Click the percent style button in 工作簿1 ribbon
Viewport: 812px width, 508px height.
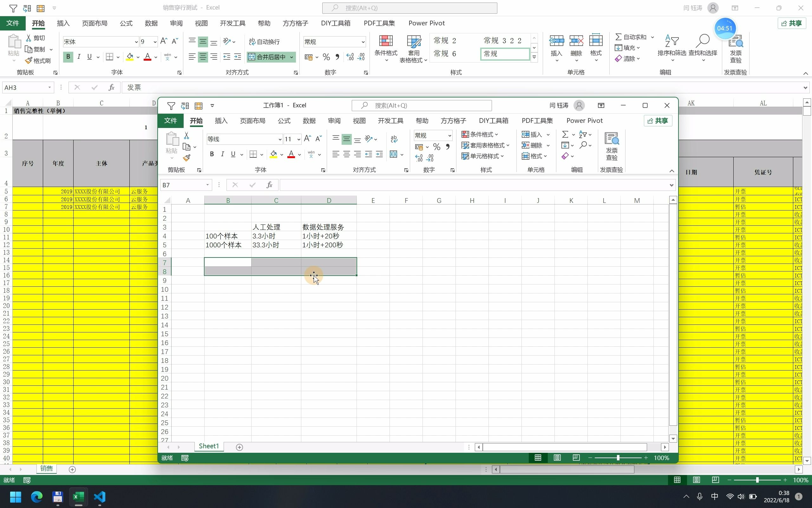pos(436,147)
